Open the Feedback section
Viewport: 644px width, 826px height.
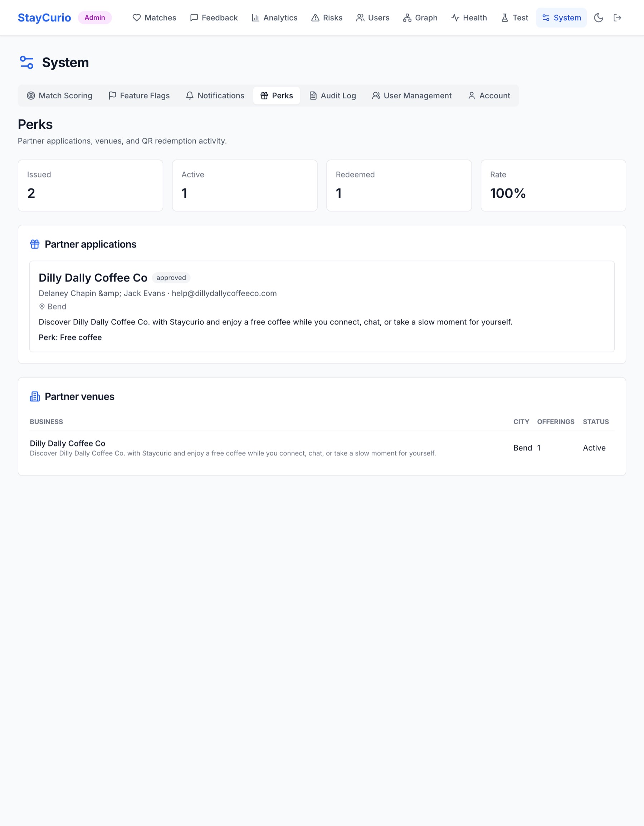pos(214,18)
